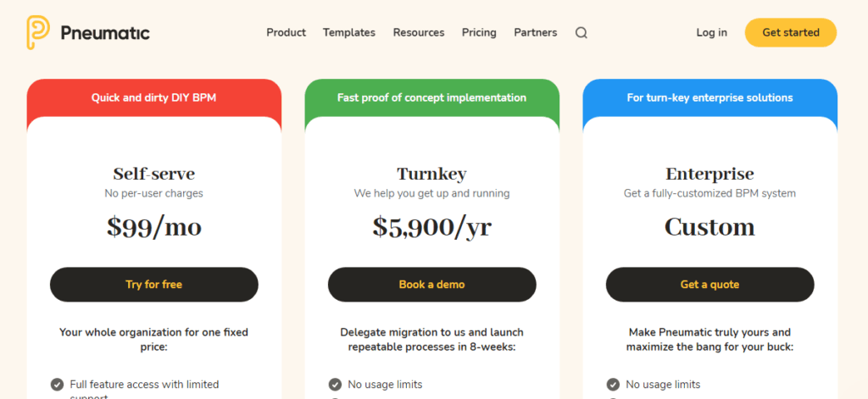Click the green Fast proof of concept banner
Screen dimensions: 868x399
coord(431,97)
